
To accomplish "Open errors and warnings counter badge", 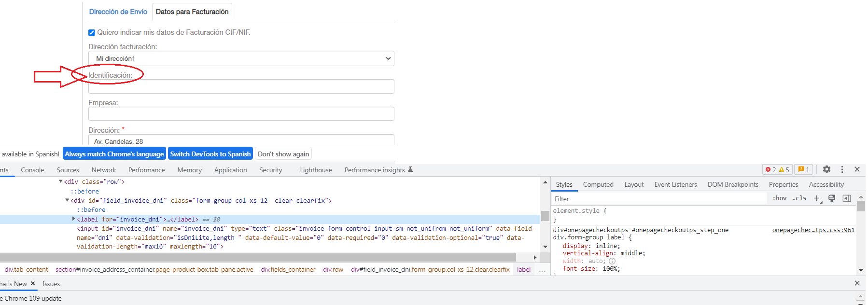I will (x=777, y=169).
